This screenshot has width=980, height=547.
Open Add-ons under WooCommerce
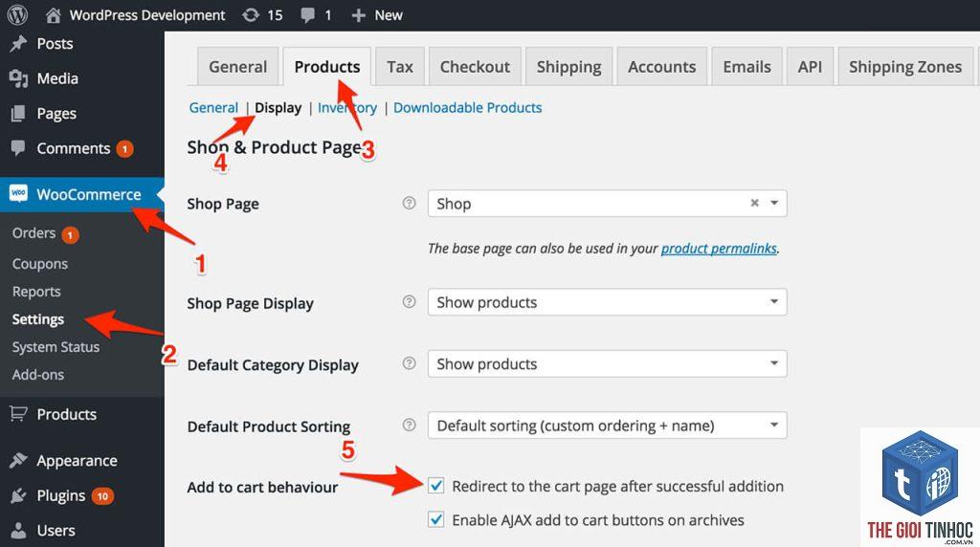click(x=38, y=375)
